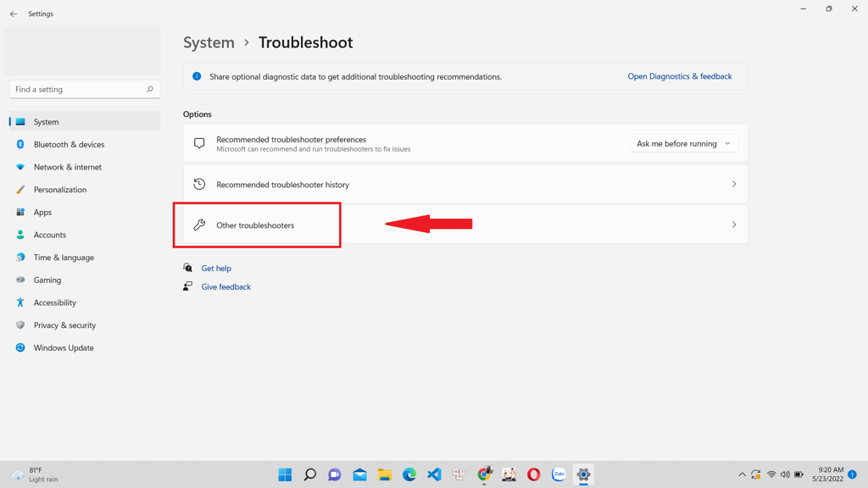Click the Find a setting search box
The image size is (868, 488).
[x=85, y=89]
